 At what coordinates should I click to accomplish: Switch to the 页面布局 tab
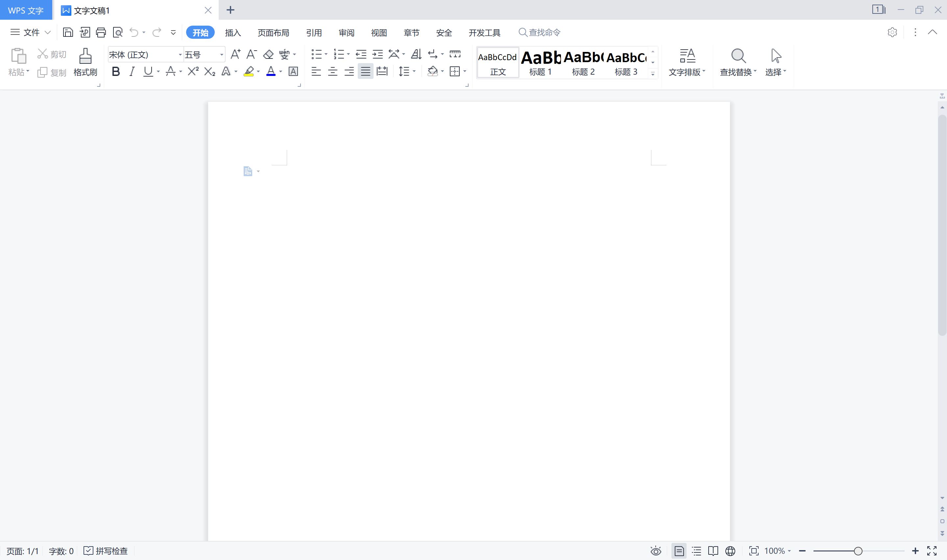tap(273, 33)
